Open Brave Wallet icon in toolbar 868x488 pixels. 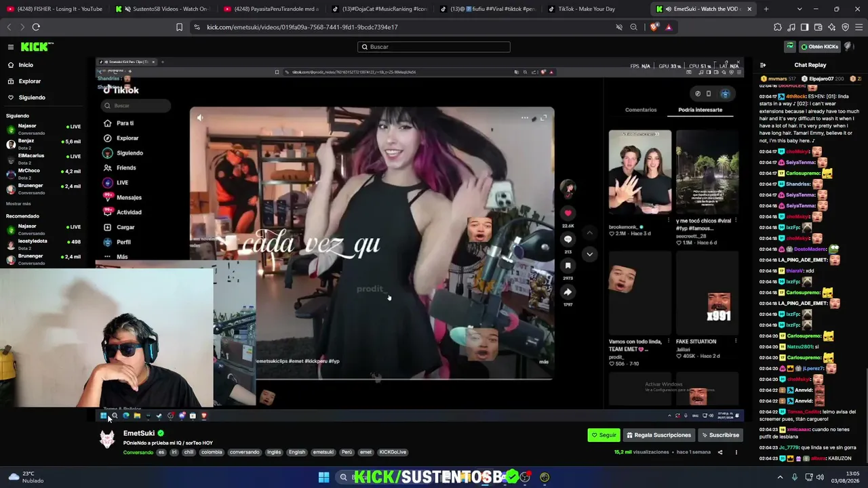[x=818, y=27]
